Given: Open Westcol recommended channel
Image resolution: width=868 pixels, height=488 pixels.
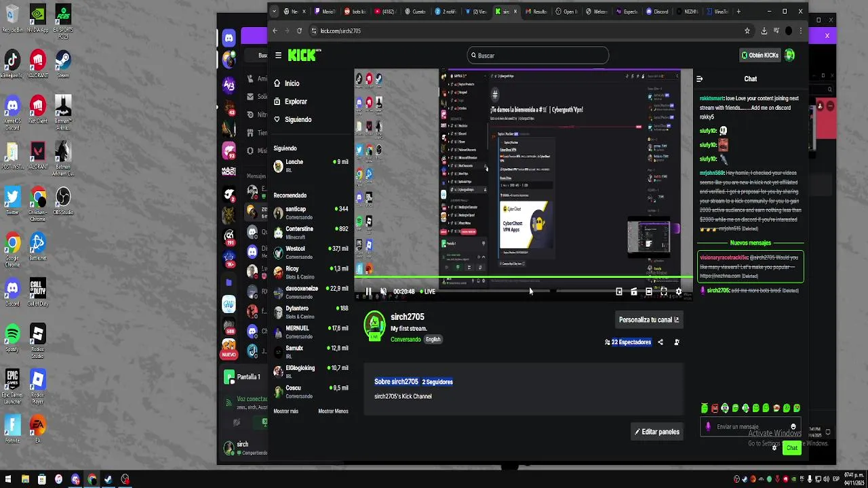Looking at the screenshot, I should click(x=311, y=252).
